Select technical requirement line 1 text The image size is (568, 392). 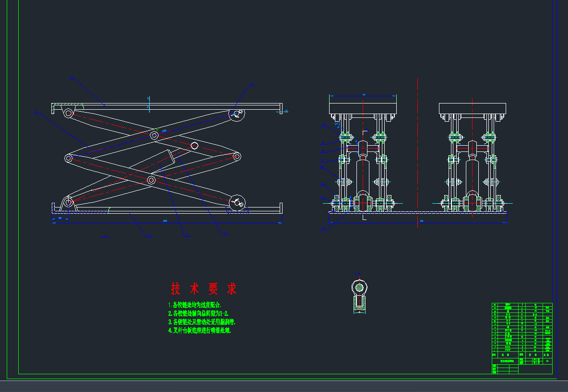click(x=194, y=305)
